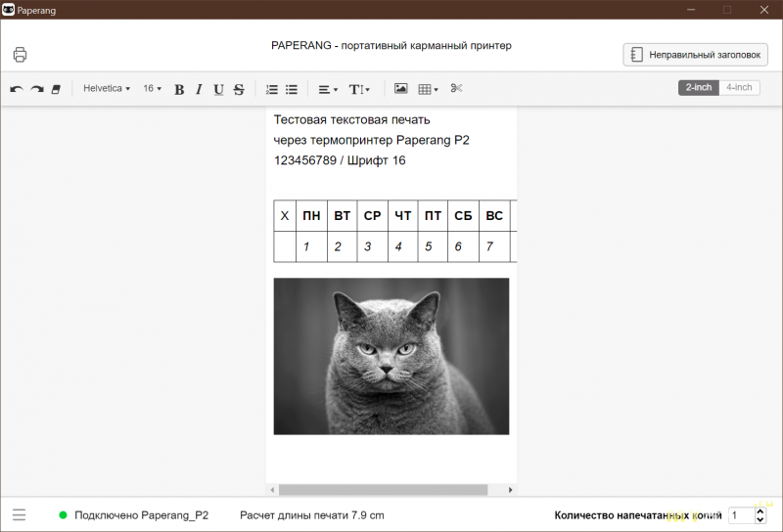
Task: Click 'Подключено Paperang_P2' connection status
Action: [134, 515]
